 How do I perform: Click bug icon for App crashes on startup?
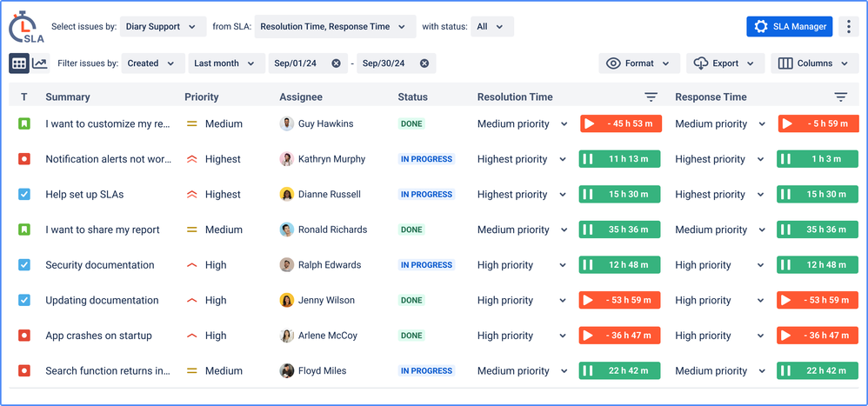pyautogui.click(x=23, y=336)
